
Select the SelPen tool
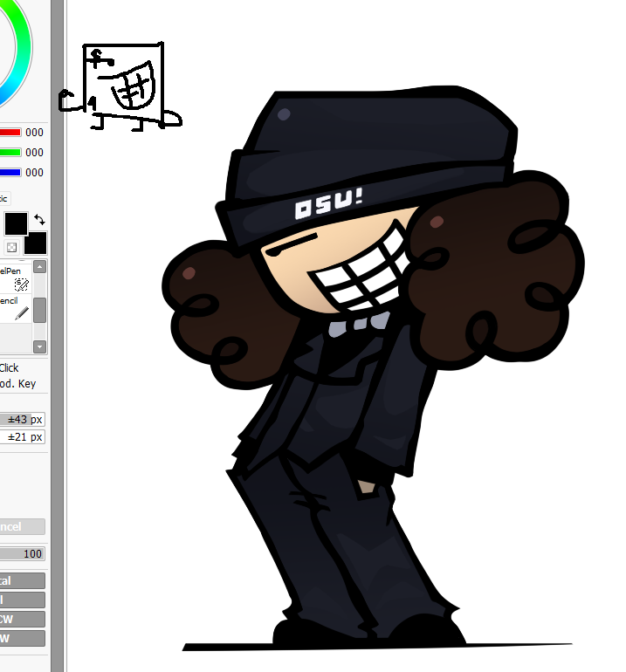tap(16, 278)
